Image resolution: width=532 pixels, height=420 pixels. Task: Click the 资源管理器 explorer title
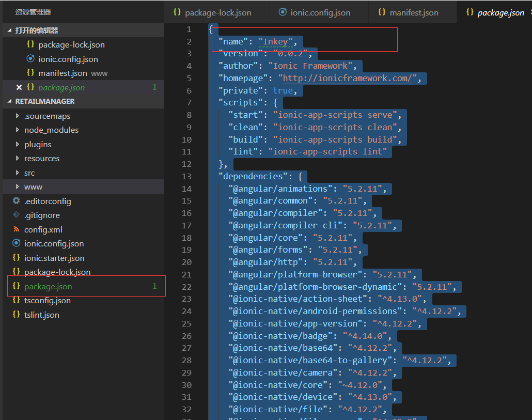(33, 12)
